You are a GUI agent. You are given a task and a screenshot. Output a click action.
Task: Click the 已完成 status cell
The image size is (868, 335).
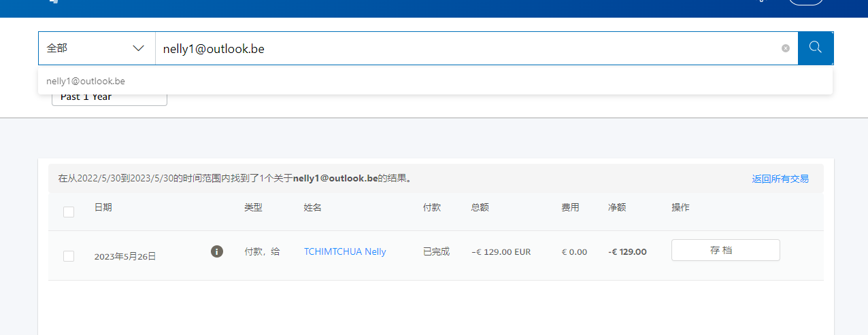(x=436, y=251)
